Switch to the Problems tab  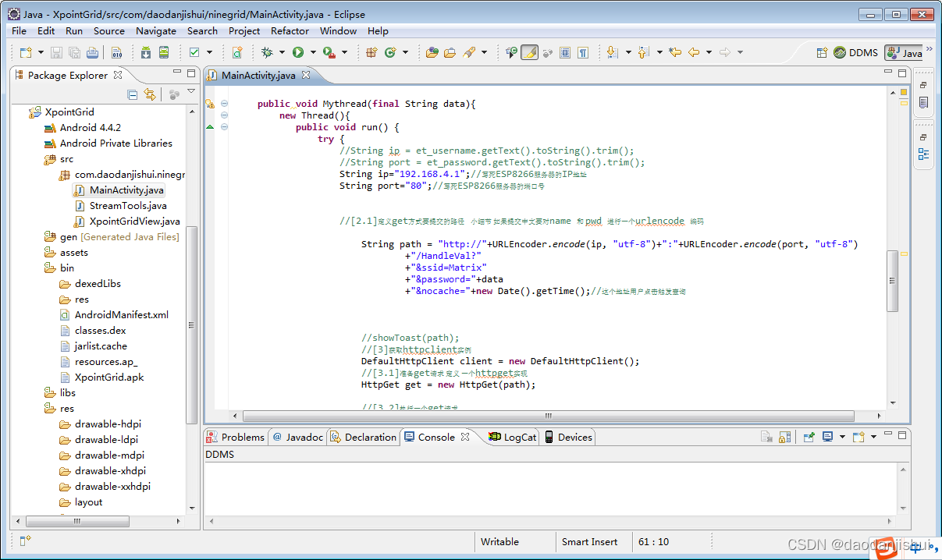[x=236, y=437]
